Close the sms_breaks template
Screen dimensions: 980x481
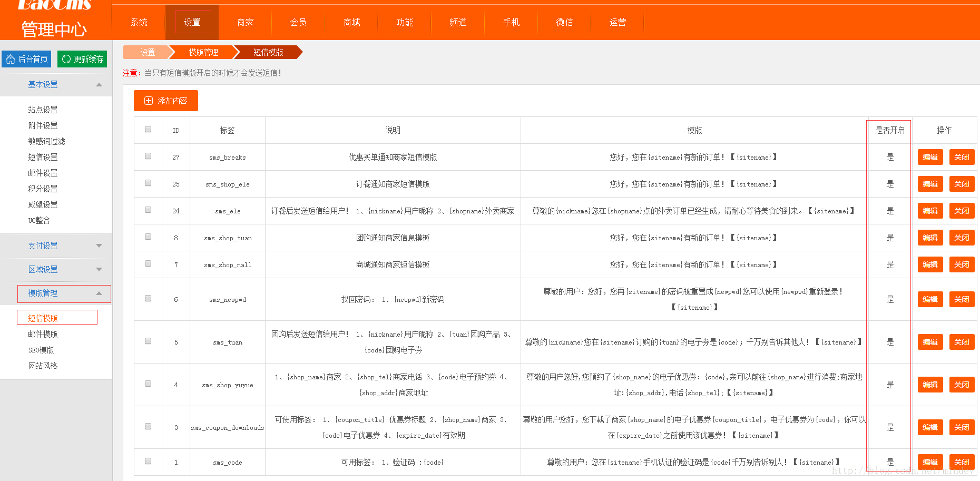(962, 157)
